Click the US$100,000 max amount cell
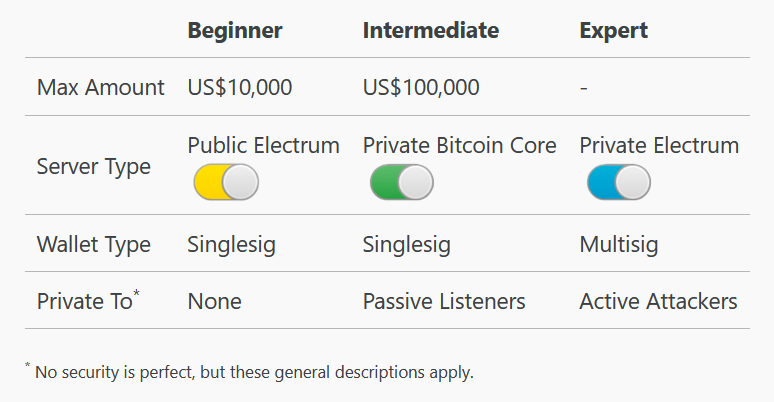This screenshot has height=402, width=774. 421,87
